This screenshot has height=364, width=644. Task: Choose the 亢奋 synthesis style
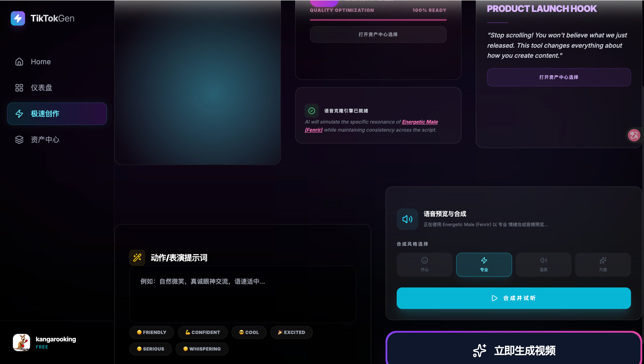[x=603, y=264]
